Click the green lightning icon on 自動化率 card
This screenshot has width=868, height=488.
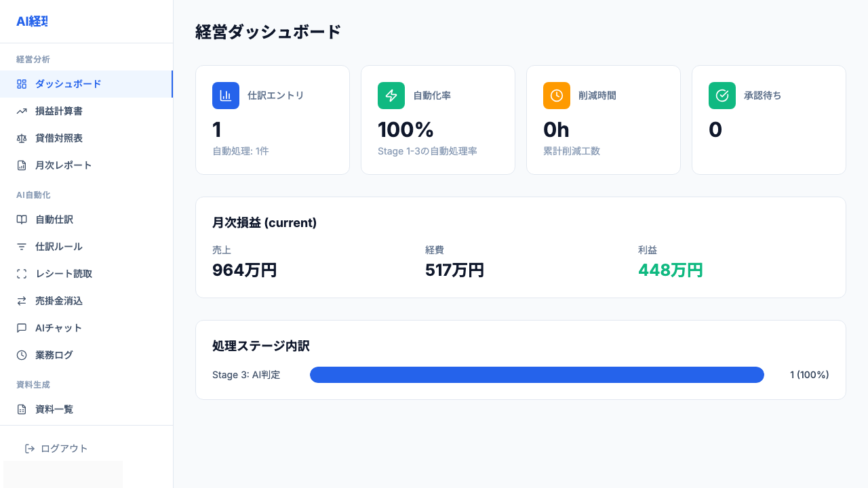391,96
